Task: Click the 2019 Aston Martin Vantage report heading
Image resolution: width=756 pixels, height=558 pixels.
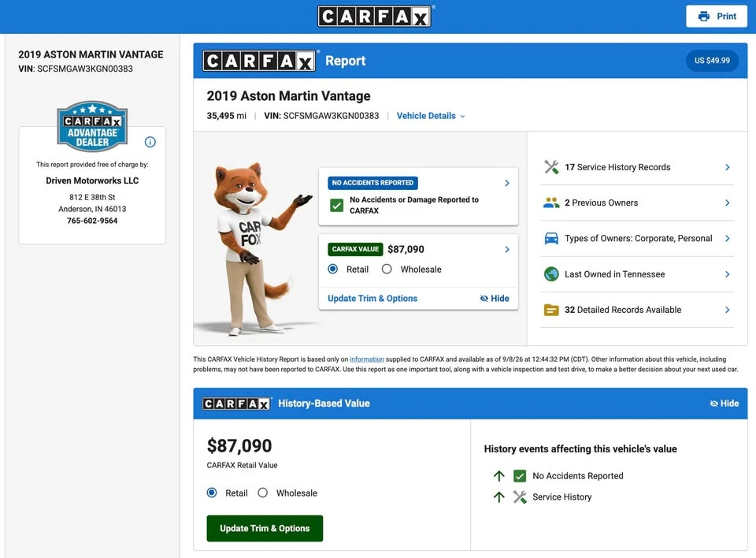Action: pyautogui.click(x=288, y=96)
